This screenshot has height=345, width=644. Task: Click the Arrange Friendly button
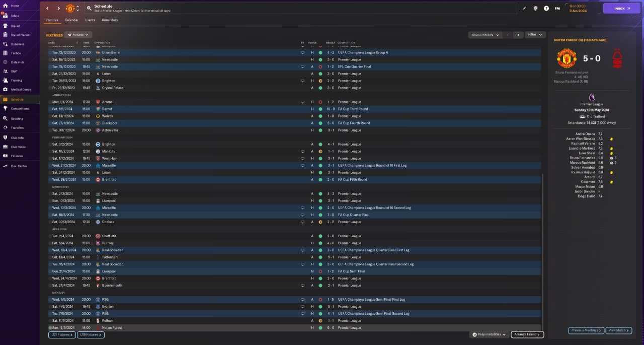(527, 334)
